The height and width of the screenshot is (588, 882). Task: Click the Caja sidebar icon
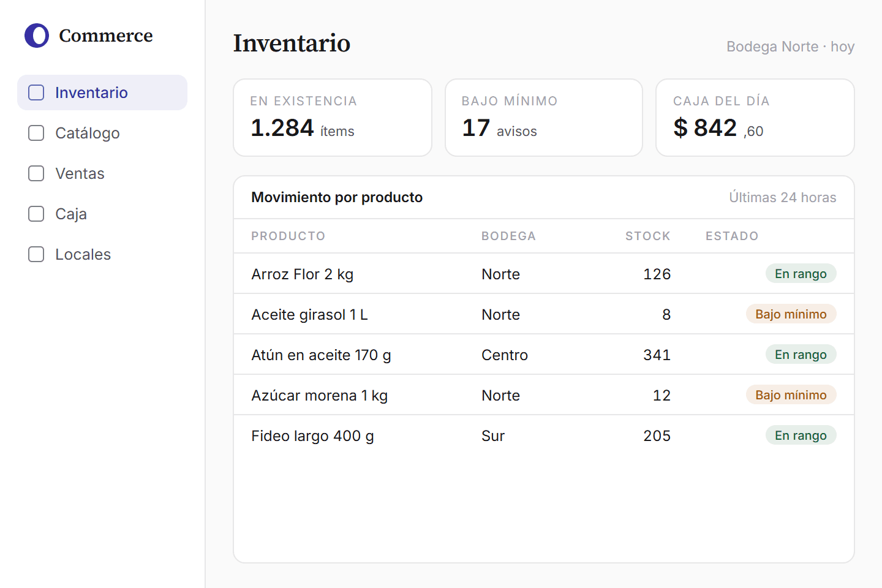[36, 214]
